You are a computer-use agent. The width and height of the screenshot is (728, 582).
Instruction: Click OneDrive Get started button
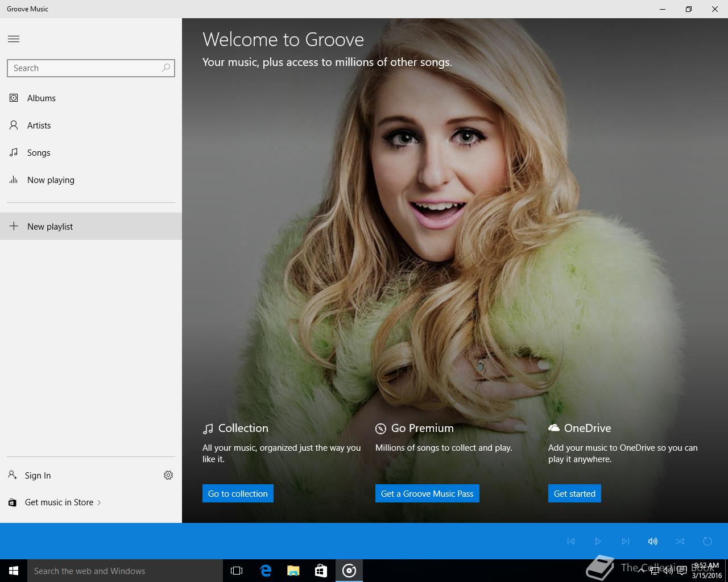(574, 493)
